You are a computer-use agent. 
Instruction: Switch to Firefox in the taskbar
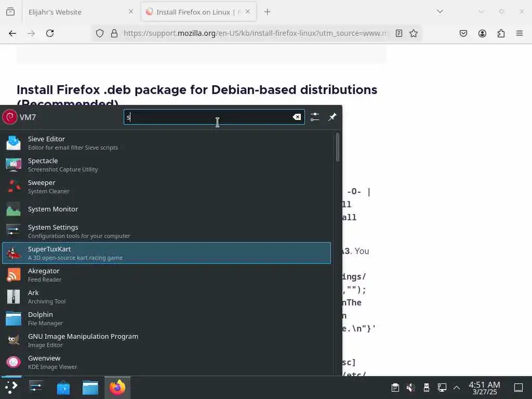tap(117, 388)
